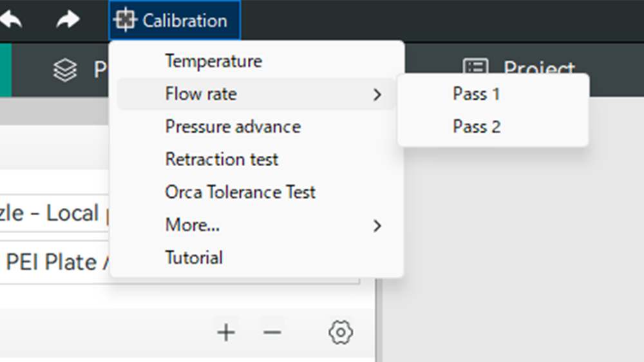Click the minus icon to remove filament

click(272, 332)
